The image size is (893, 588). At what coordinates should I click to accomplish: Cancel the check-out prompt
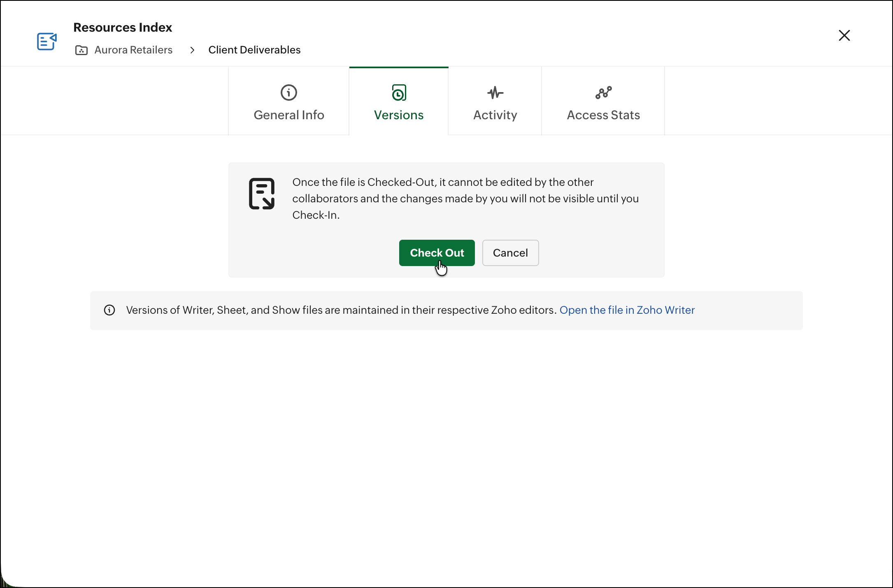click(x=510, y=253)
